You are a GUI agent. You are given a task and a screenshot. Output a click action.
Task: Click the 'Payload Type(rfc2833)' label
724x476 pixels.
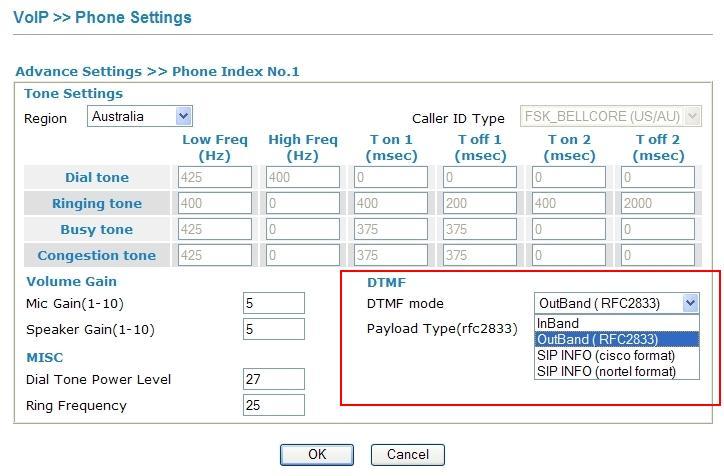(442, 329)
